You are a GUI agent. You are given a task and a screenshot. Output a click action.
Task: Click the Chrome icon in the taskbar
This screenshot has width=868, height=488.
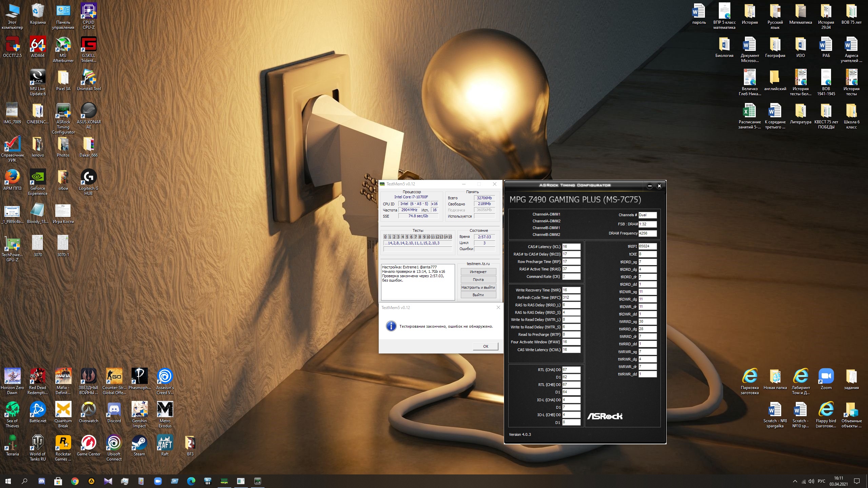75,481
